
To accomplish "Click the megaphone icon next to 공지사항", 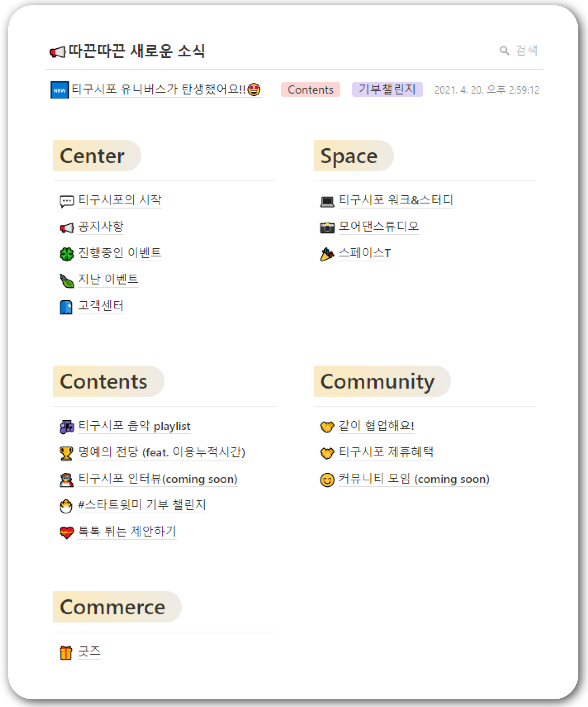I will pyautogui.click(x=66, y=228).
